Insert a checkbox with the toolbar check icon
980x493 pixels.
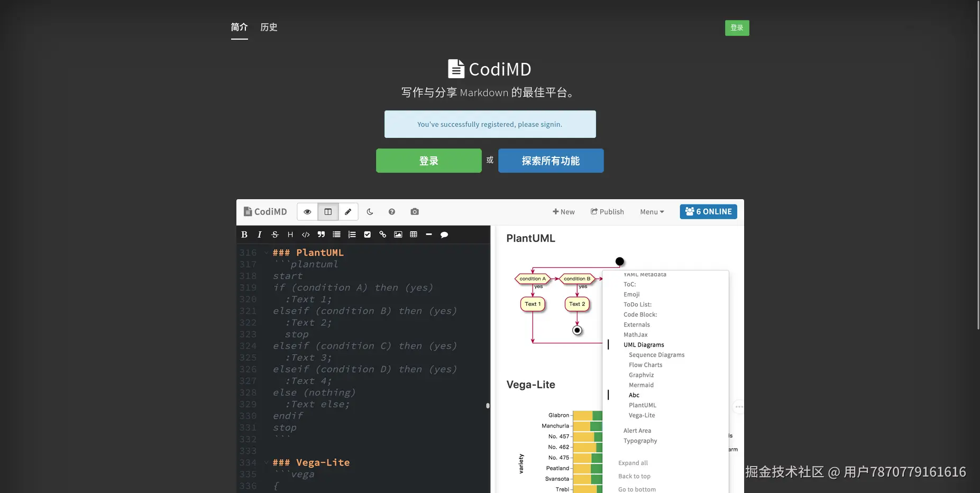(x=367, y=235)
